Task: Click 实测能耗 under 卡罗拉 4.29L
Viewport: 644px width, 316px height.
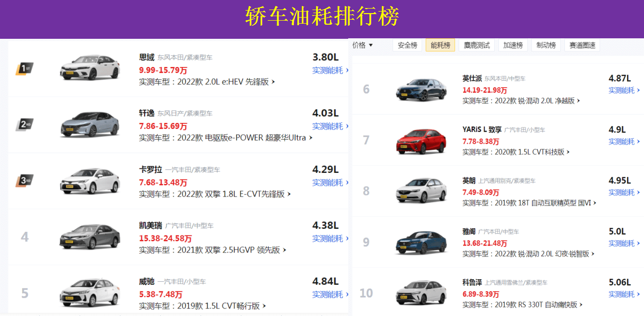Action: (331, 182)
